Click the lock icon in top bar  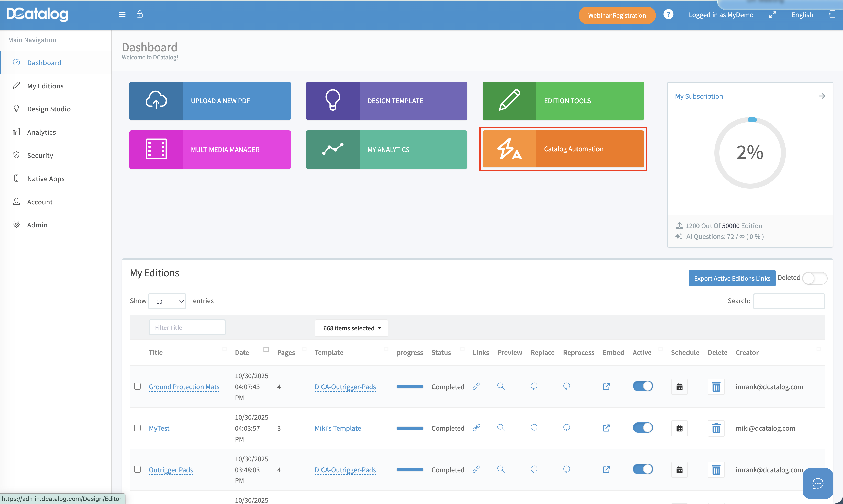(140, 14)
